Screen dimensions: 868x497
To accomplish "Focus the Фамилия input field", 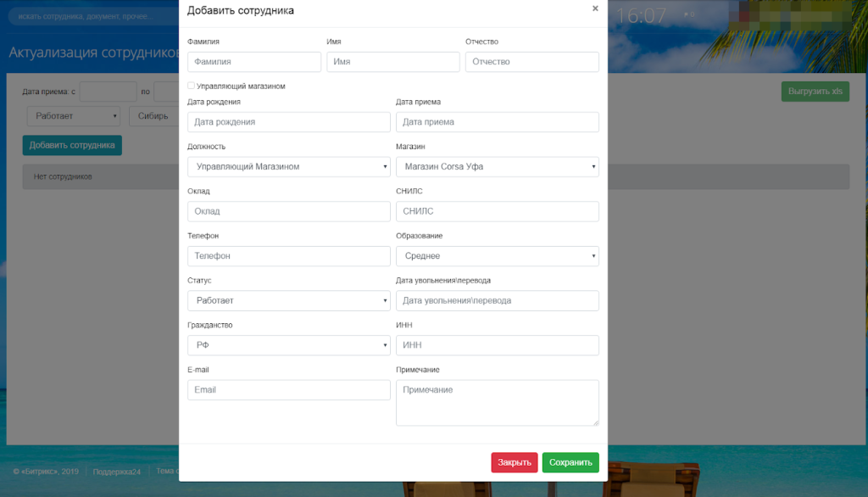I will tap(254, 62).
